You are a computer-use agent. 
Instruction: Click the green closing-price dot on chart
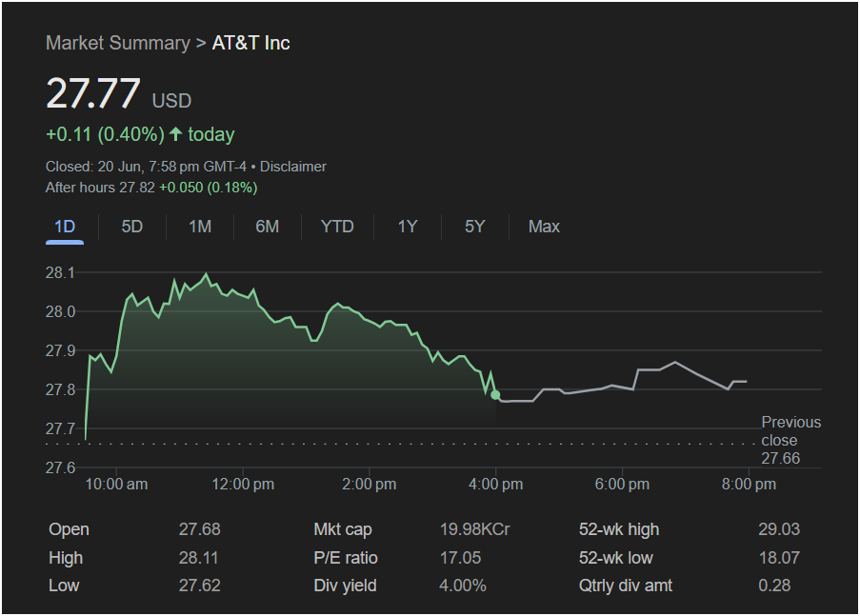[x=495, y=395]
